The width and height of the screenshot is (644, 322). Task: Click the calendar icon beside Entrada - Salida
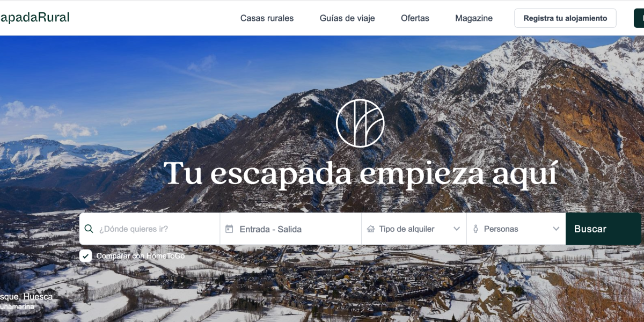tap(229, 229)
